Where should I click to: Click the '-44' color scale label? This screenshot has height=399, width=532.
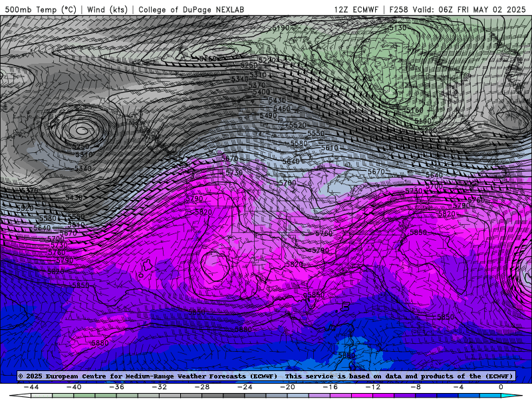click(x=31, y=387)
